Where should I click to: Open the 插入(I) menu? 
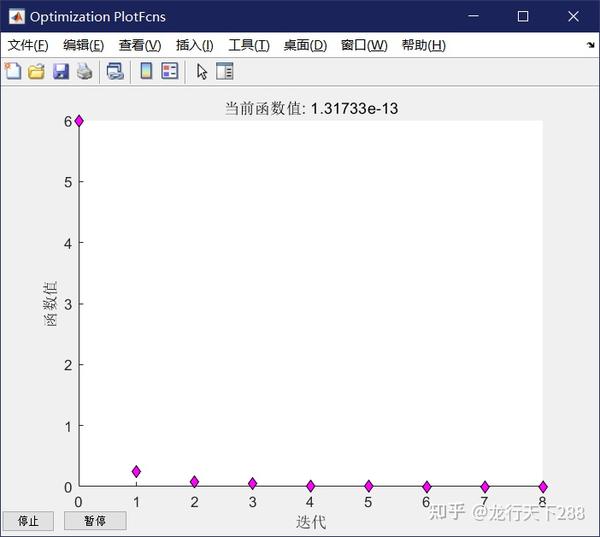coord(194,45)
